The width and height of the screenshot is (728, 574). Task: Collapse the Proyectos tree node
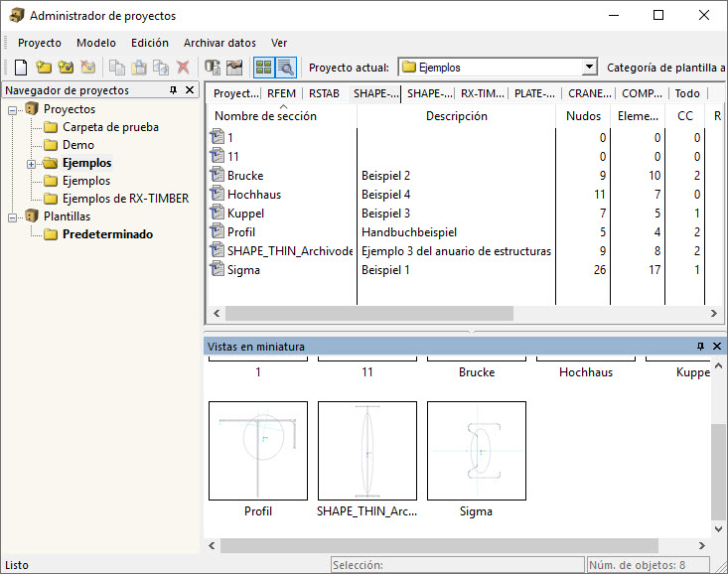tap(13, 110)
